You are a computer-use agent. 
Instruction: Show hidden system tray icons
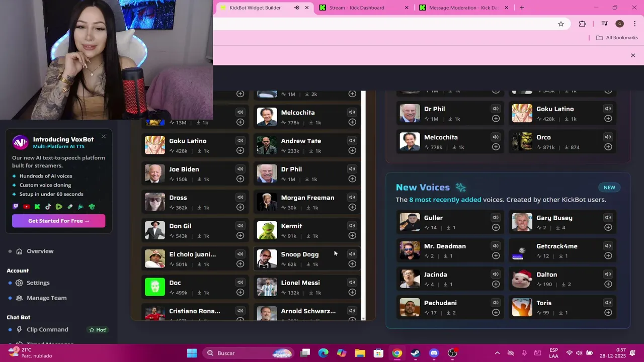[497, 353]
